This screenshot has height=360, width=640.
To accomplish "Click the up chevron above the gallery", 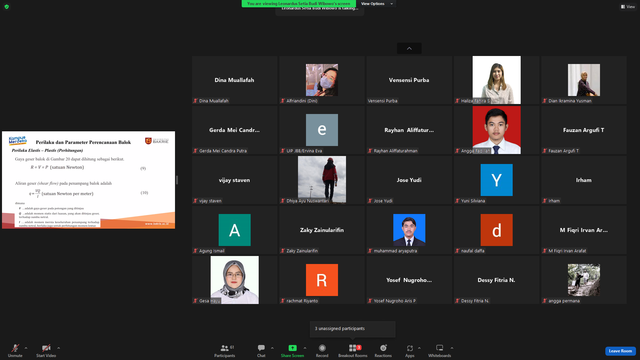I will (409, 49).
